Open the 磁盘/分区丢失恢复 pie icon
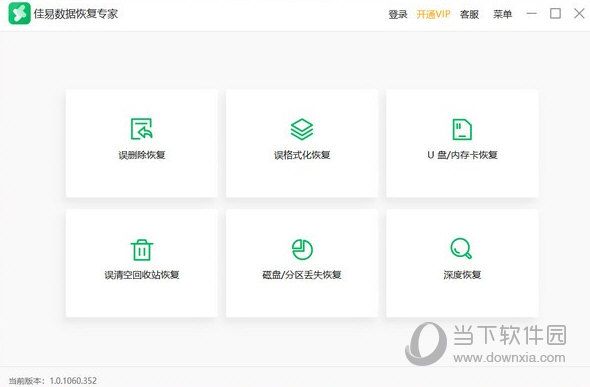The width and height of the screenshot is (590, 387). tap(302, 249)
